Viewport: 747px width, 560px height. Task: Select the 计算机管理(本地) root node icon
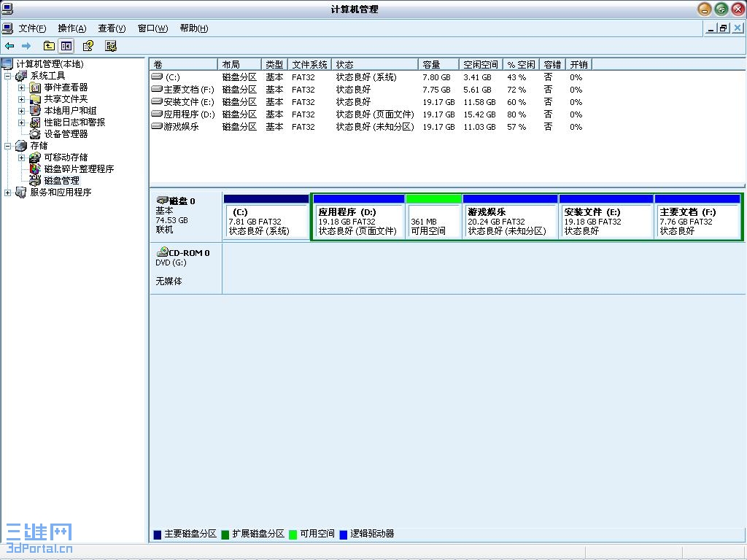pyautogui.click(x=7, y=64)
